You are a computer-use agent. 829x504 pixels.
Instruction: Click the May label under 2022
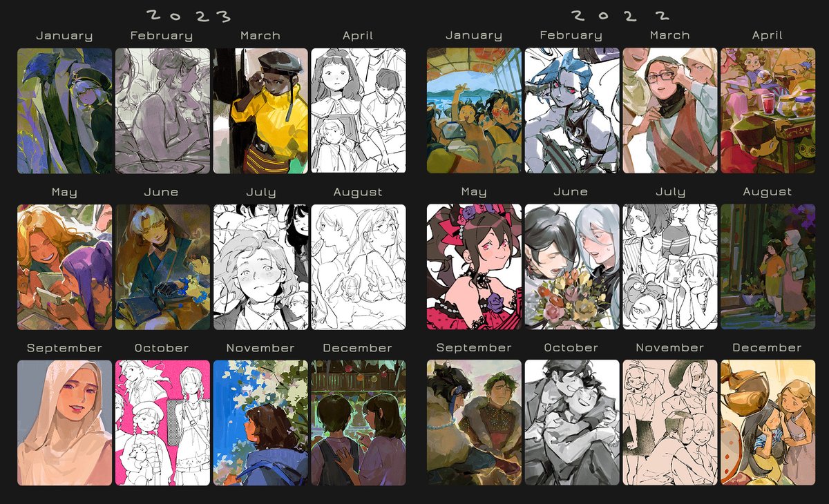click(x=474, y=192)
